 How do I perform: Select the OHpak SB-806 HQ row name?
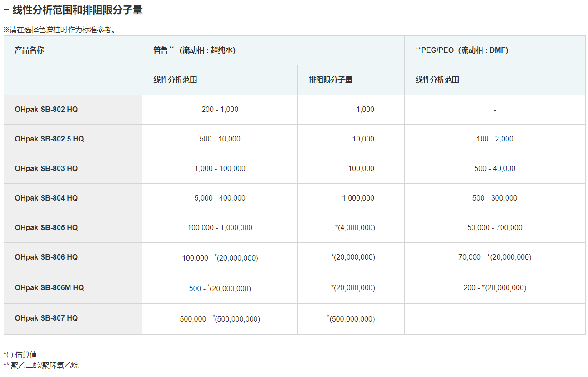46,257
